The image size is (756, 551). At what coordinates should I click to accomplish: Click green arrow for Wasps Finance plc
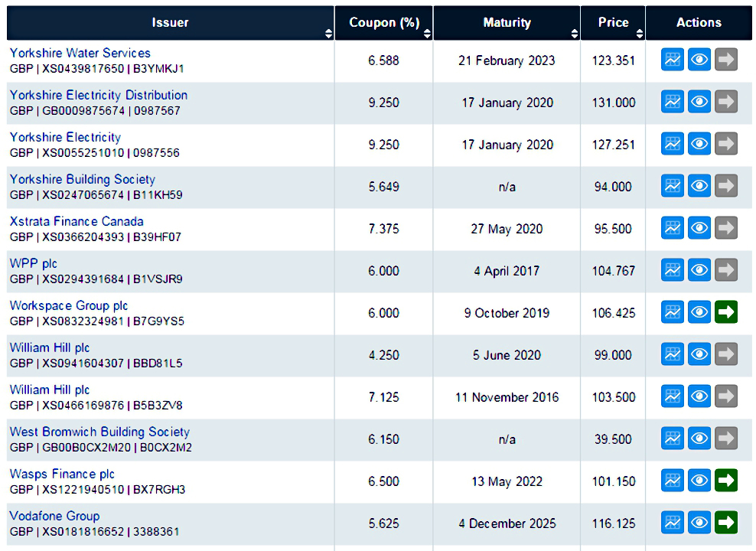click(726, 481)
